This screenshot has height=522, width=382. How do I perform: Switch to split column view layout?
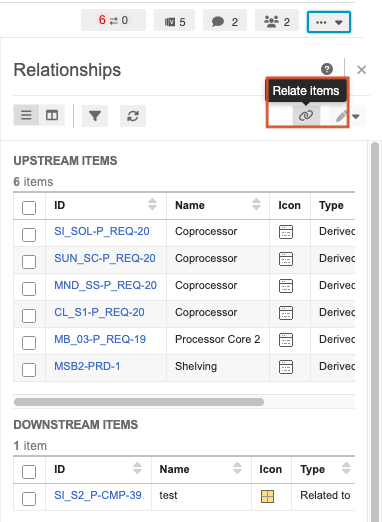click(52, 115)
